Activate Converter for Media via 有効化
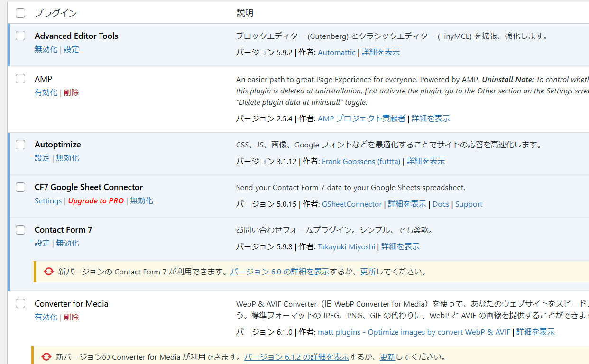 (46, 317)
